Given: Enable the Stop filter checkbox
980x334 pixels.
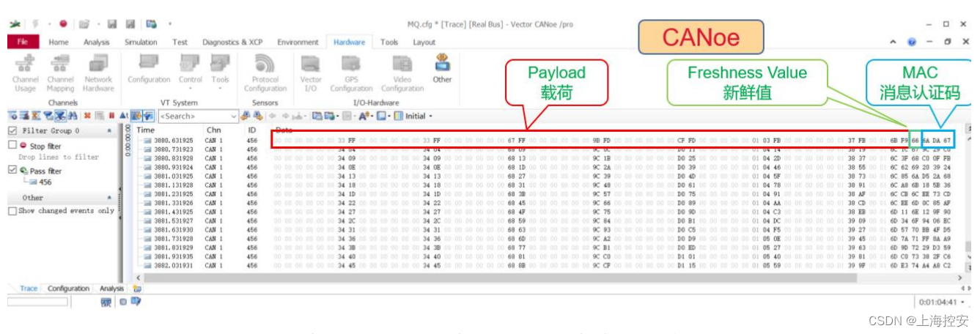Looking at the screenshot, I should click(12, 146).
